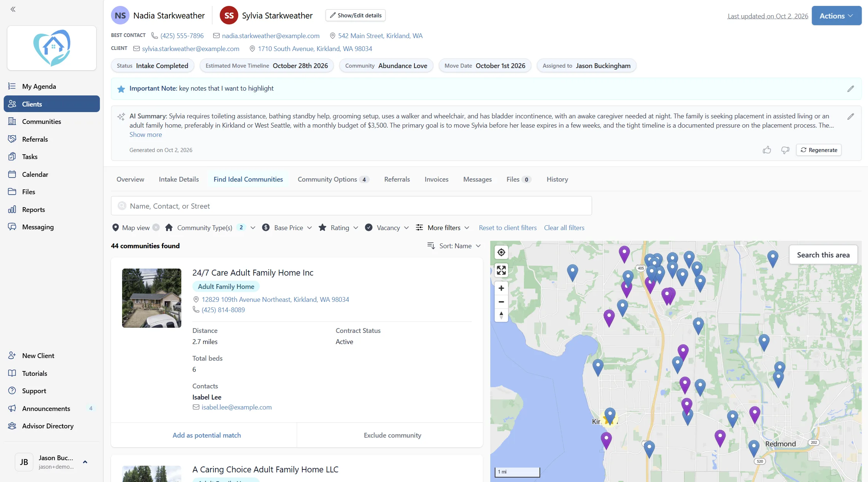
Task: Open Messaging in the sidebar
Action: tap(52, 227)
